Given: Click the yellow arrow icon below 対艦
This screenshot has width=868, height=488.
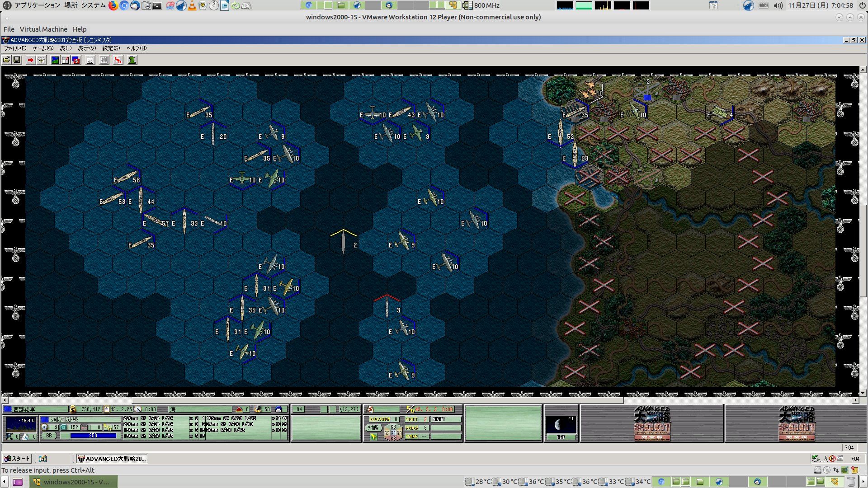Looking at the screenshot, I should 373,436.
